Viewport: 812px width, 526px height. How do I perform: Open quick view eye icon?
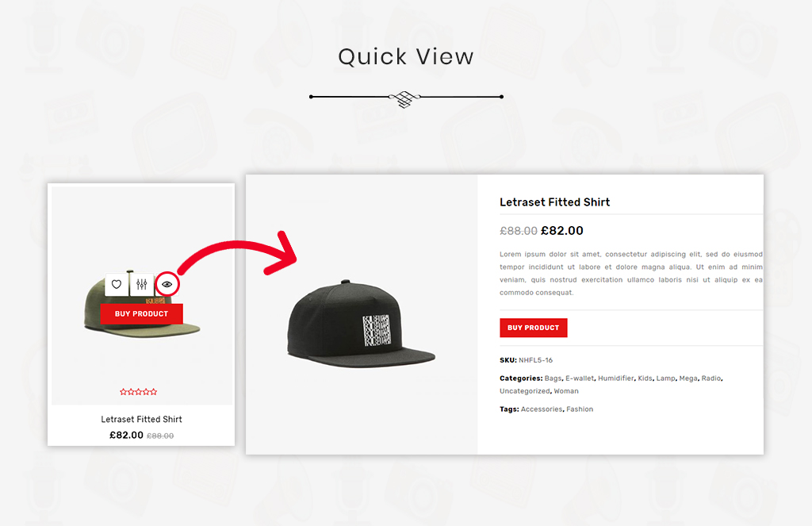(x=167, y=284)
